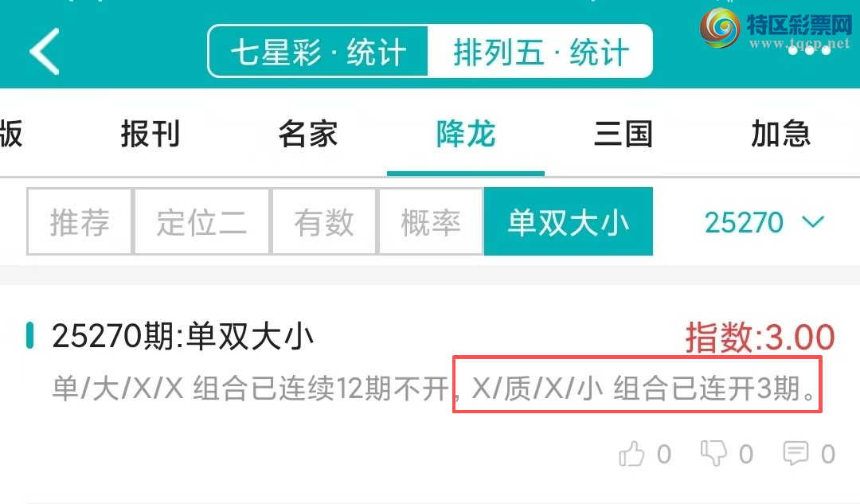860x504 pixels.
Task: Open the comments bubble icon
Action: click(x=795, y=454)
